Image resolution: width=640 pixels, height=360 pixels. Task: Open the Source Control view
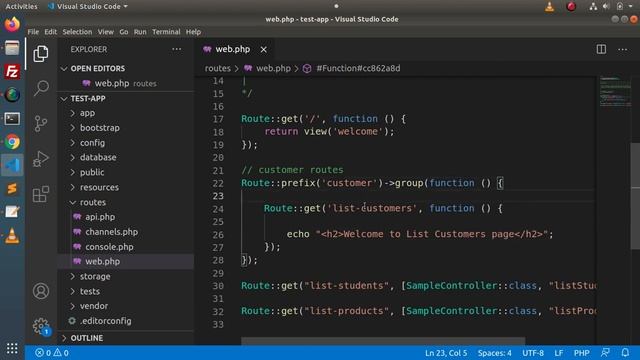41,123
